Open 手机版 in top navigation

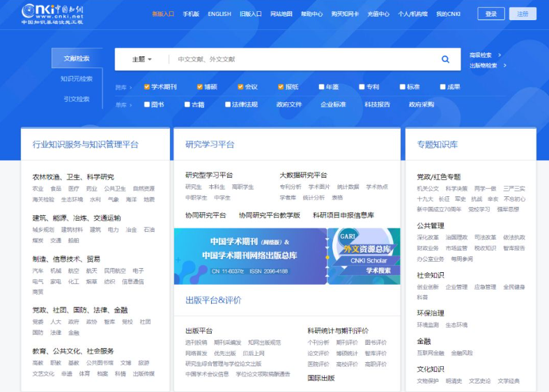(x=191, y=14)
